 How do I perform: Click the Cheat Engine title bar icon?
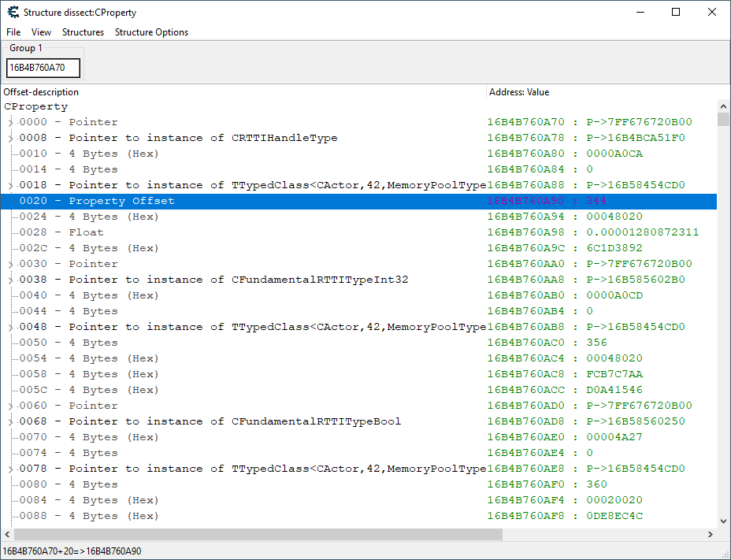(13, 12)
